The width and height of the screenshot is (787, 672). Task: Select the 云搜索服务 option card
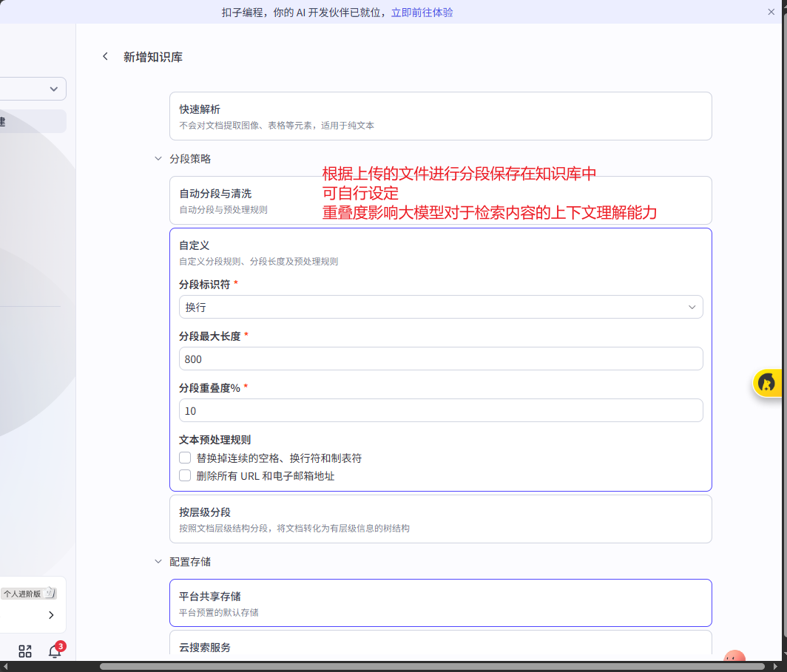(440, 642)
